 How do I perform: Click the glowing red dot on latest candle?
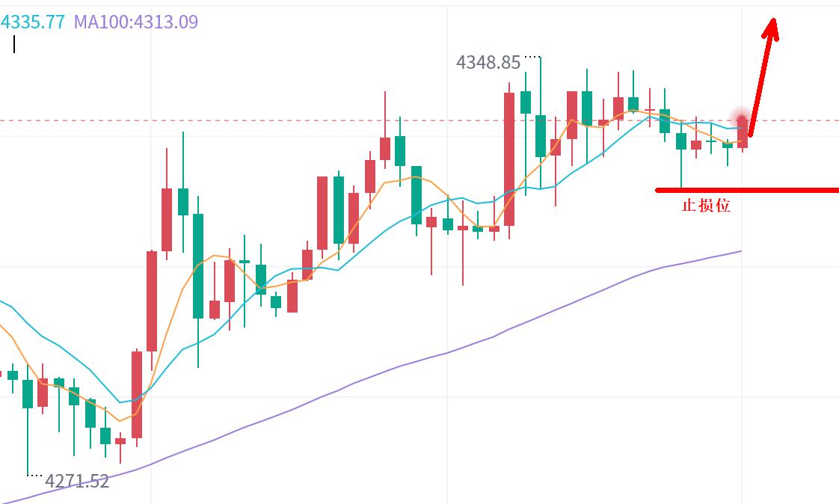click(742, 120)
